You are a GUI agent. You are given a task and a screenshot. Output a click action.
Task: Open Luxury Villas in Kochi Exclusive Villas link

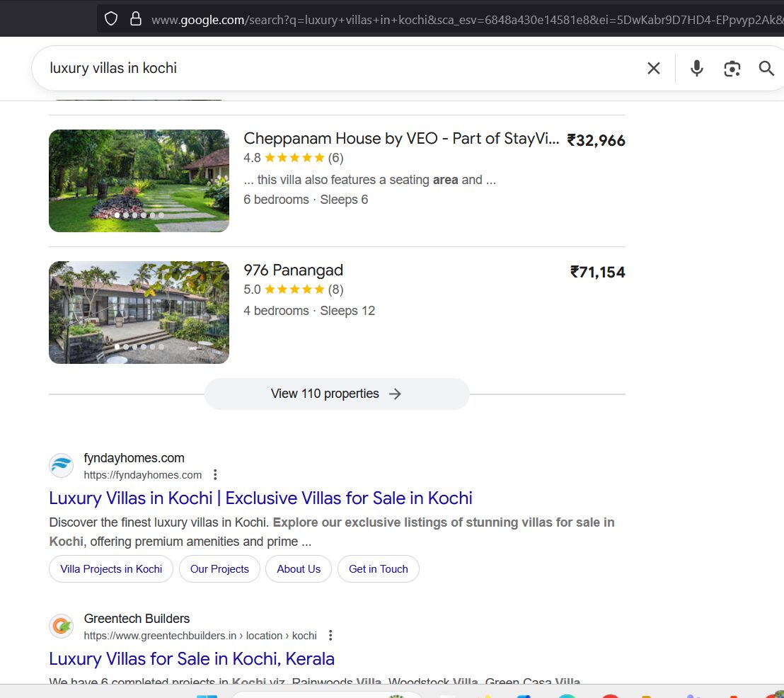coord(260,498)
